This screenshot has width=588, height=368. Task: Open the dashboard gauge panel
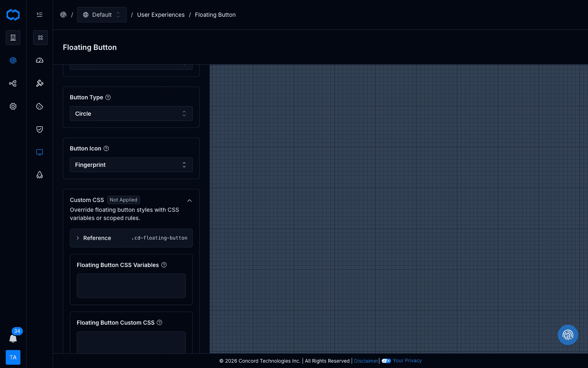40,60
